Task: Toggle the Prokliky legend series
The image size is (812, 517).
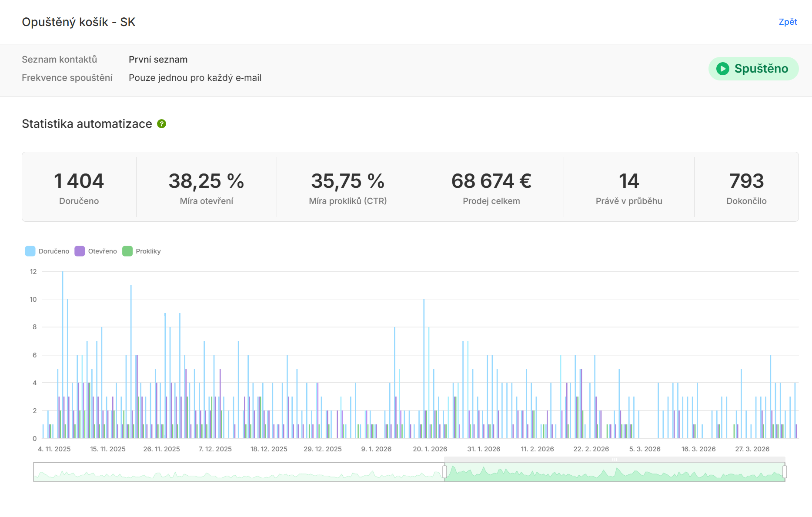Action: pos(142,251)
